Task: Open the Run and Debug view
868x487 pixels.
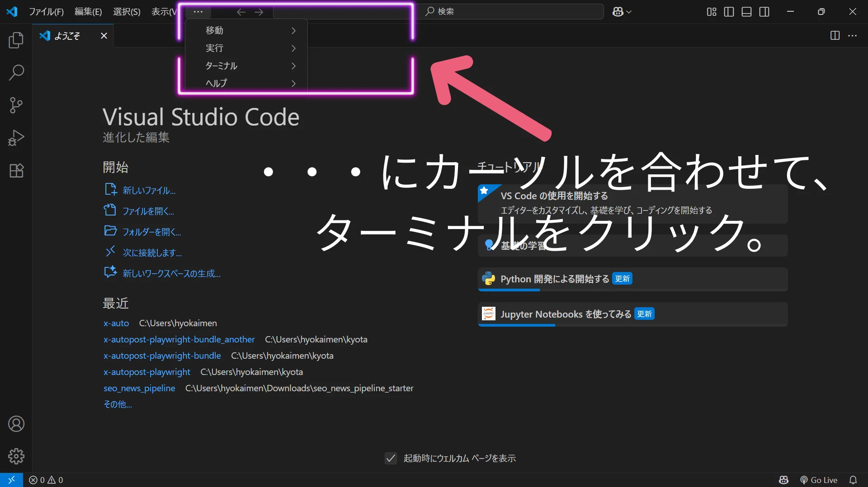Action: tap(16, 138)
